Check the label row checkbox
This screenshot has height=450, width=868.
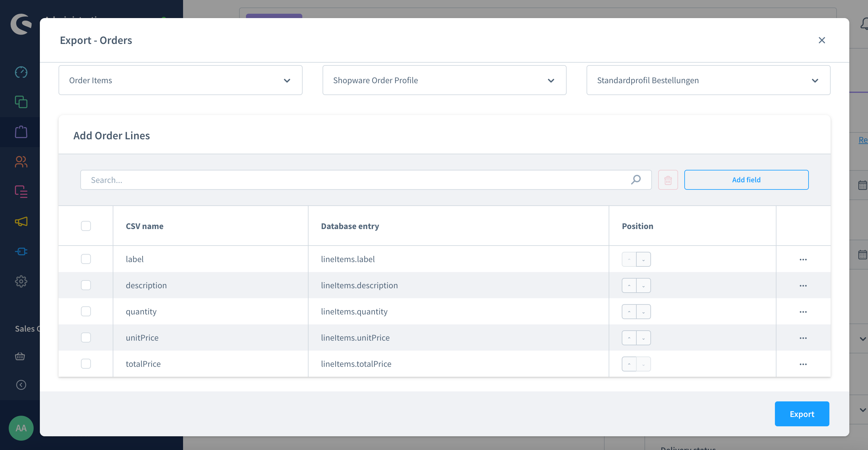point(86,259)
